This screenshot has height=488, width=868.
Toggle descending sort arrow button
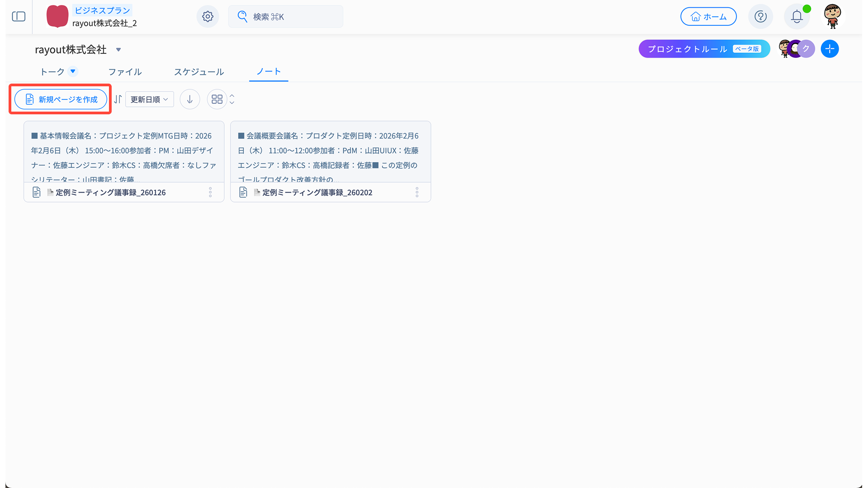click(190, 99)
